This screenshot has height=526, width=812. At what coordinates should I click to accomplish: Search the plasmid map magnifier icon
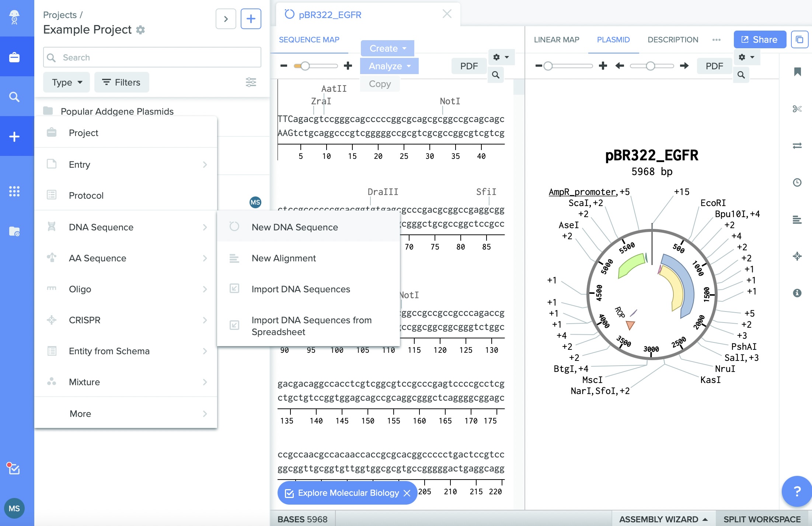pyautogui.click(x=741, y=75)
